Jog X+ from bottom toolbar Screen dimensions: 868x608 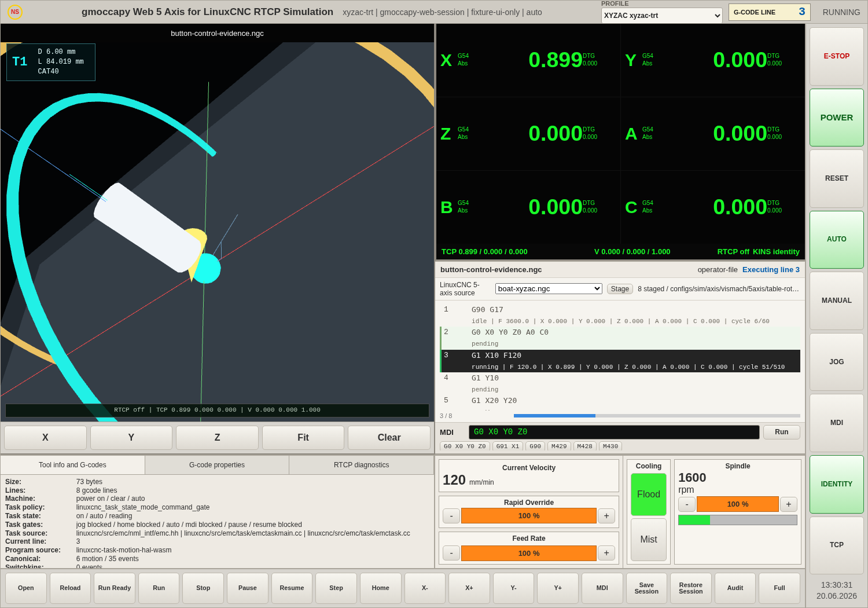coord(469,588)
